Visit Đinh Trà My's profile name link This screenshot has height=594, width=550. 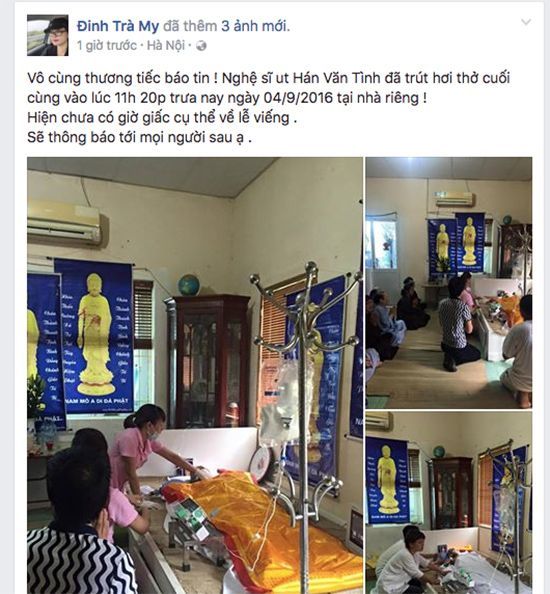click(118, 26)
